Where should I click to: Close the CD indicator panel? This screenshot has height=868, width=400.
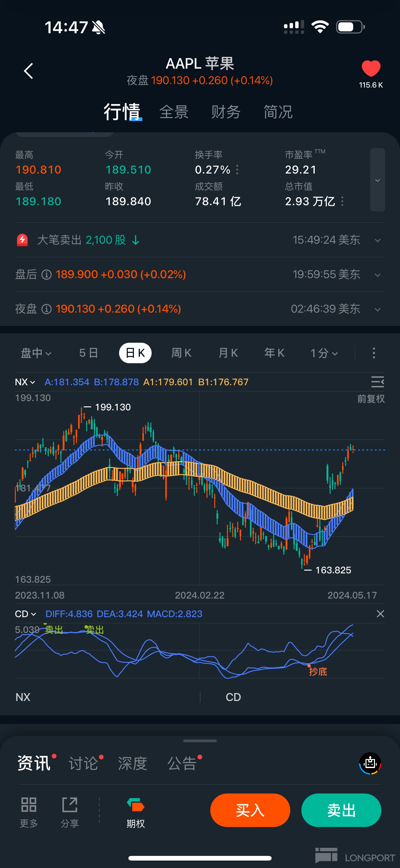pos(380,614)
